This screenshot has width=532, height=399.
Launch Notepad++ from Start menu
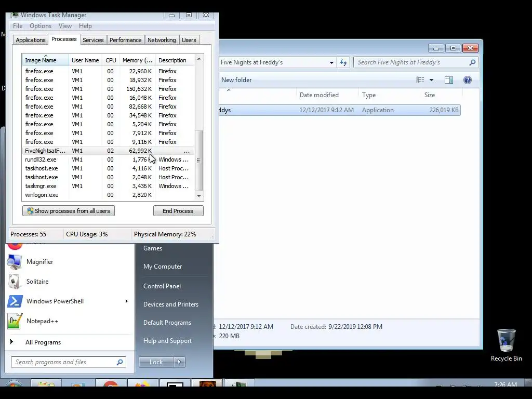click(69, 321)
